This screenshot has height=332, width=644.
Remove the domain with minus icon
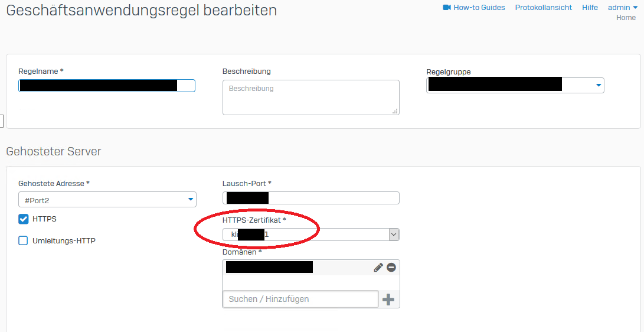tap(391, 268)
